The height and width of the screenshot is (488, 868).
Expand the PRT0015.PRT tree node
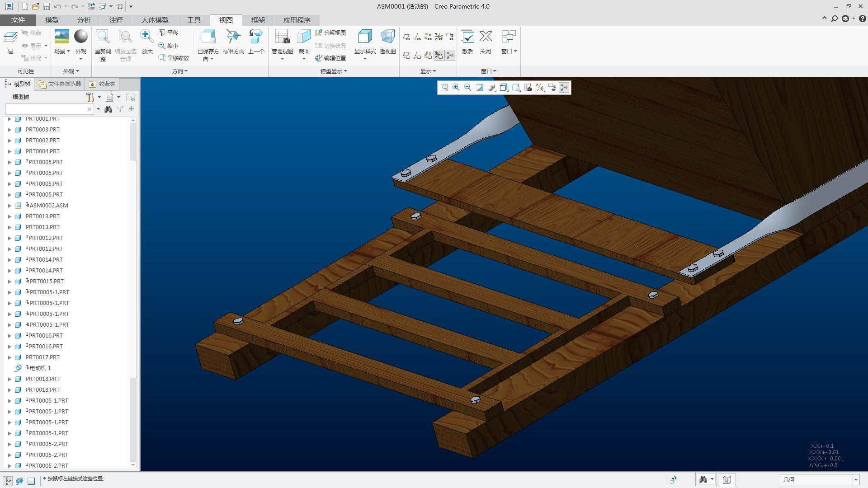click(9, 282)
